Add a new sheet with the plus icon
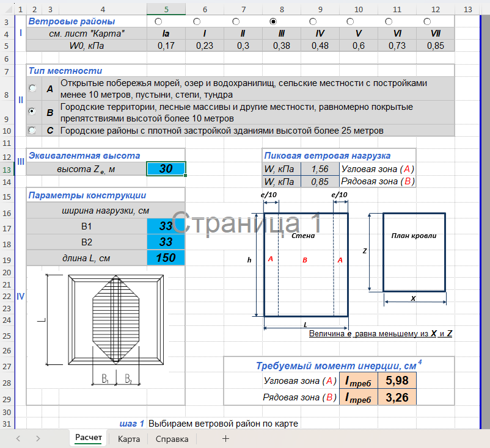This screenshot has width=490, height=448. point(225,439)
